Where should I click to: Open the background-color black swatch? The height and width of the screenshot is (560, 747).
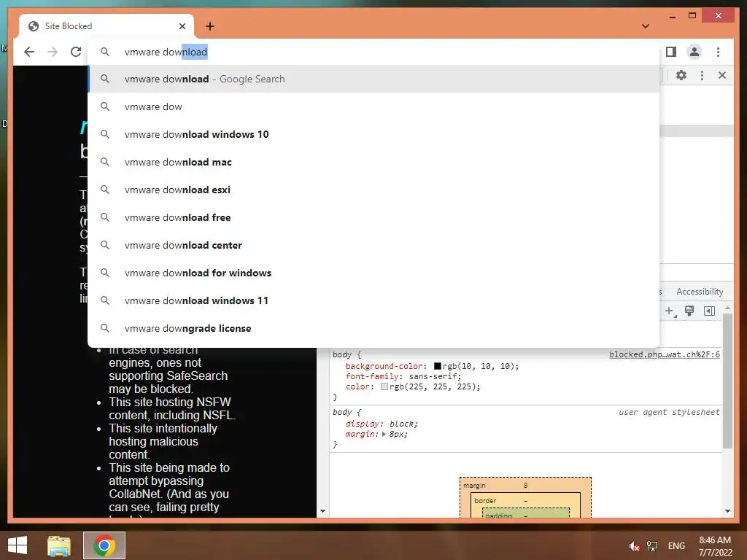click(x=438, y=366)
